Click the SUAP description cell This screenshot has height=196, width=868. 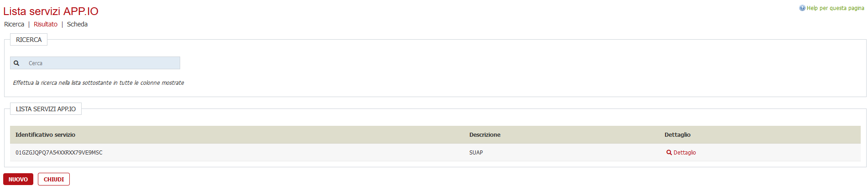coord(476,153)
